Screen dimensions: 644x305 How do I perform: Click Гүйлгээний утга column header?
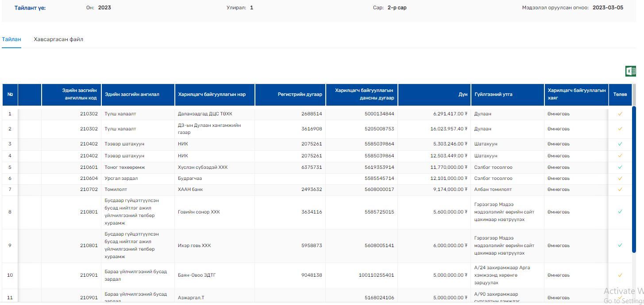coord(494,95)
